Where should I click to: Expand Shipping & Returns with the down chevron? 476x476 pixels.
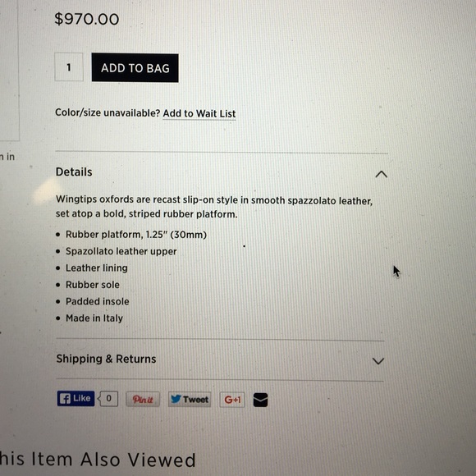(x=378, y=361)
